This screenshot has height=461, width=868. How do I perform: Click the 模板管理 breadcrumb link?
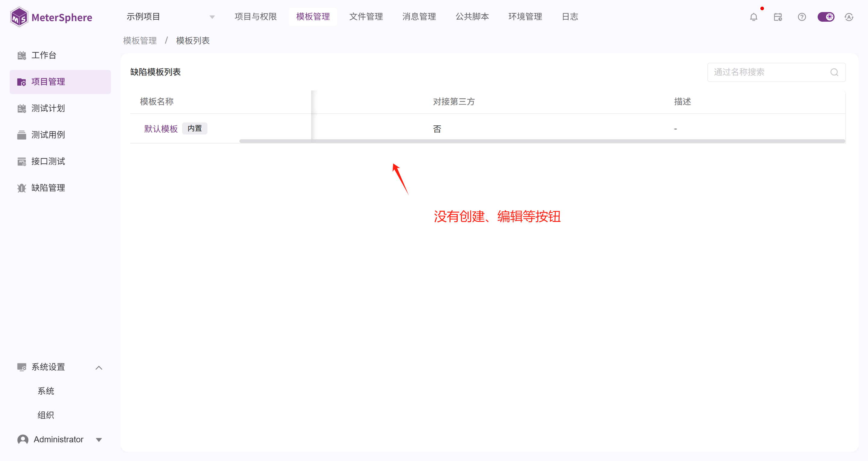pos(140,41)
